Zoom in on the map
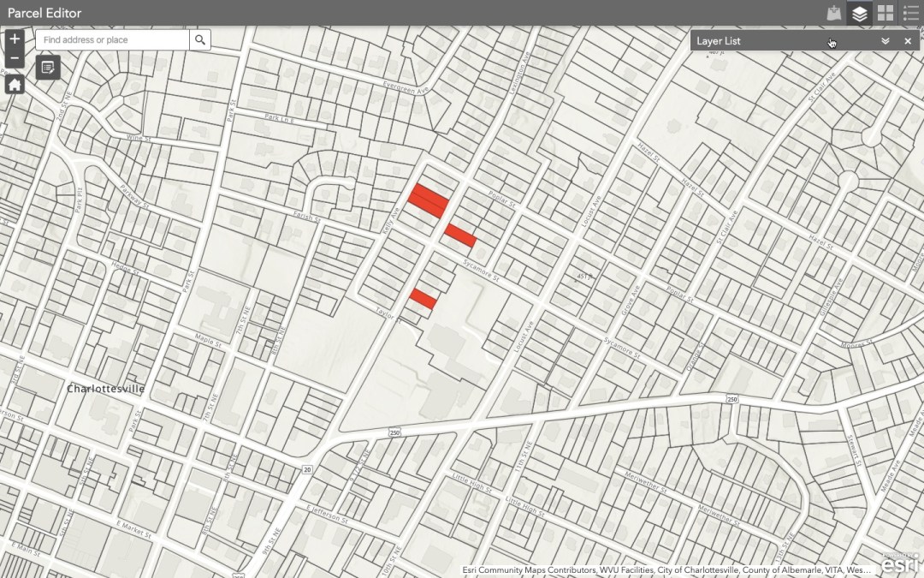Screen dimensions: 924x578 [15, 39]
